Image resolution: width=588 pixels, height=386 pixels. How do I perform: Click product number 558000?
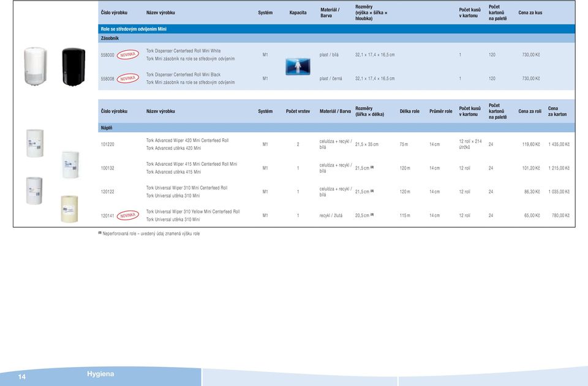click(x=108, y=55)
